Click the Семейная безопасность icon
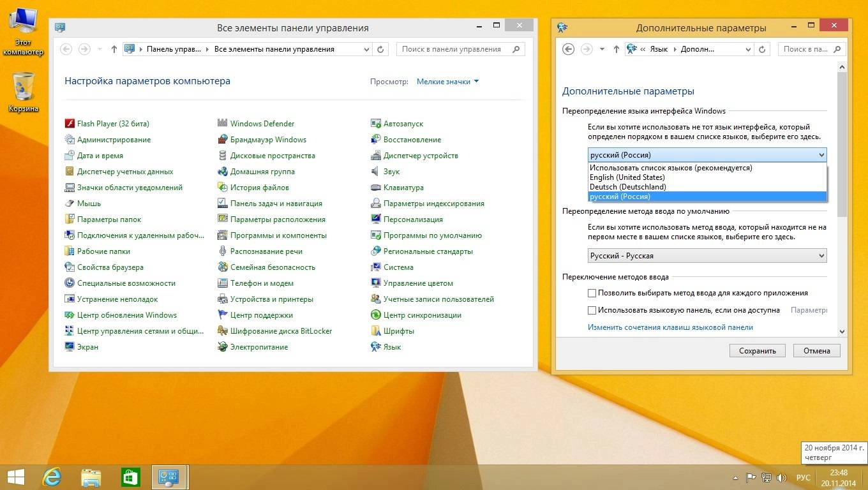868x490 pixels. [223, 267]
